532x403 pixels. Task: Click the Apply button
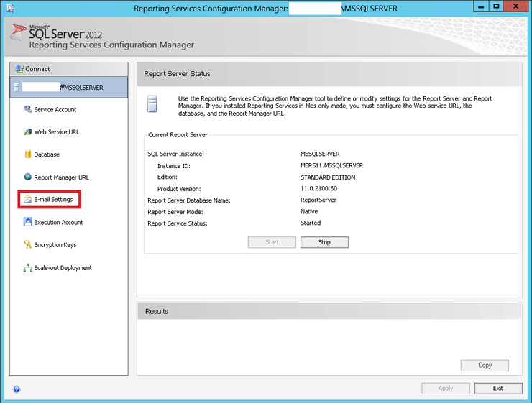click(445, 388)
